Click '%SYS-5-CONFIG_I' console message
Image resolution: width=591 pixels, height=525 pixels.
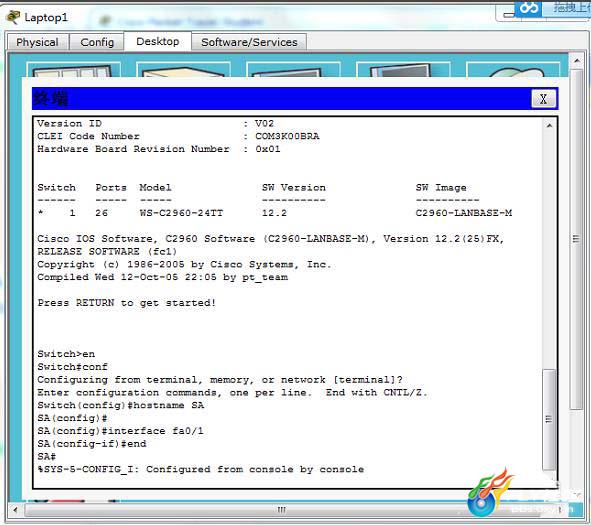coord(201,470)
